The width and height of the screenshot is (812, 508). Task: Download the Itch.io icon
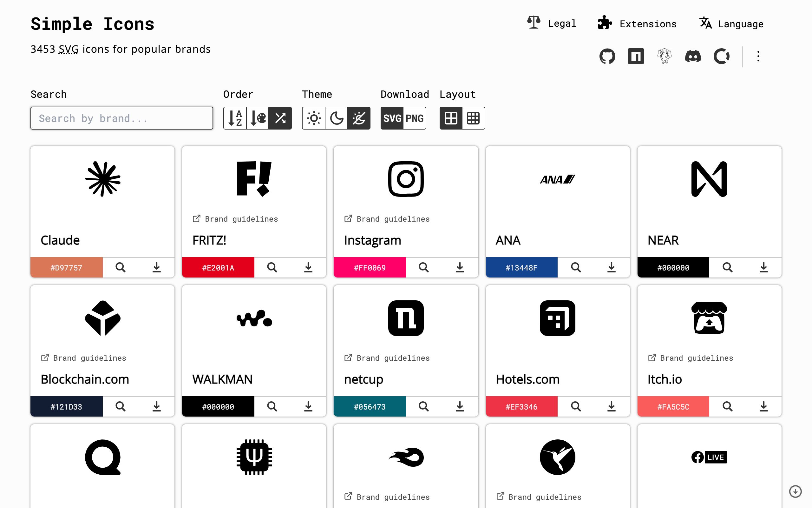(x=764, y=406)
